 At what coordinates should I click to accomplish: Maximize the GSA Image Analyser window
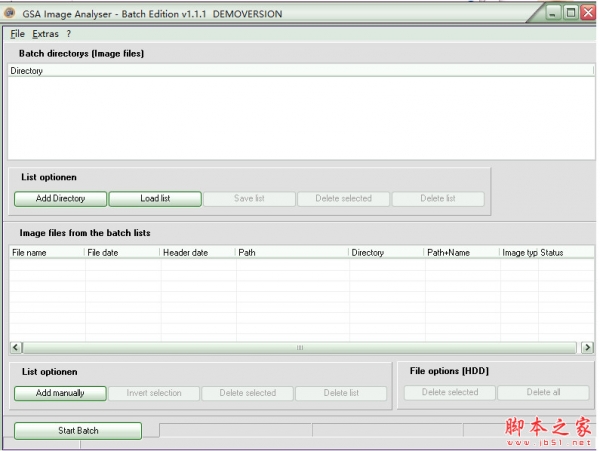(571, 13)
